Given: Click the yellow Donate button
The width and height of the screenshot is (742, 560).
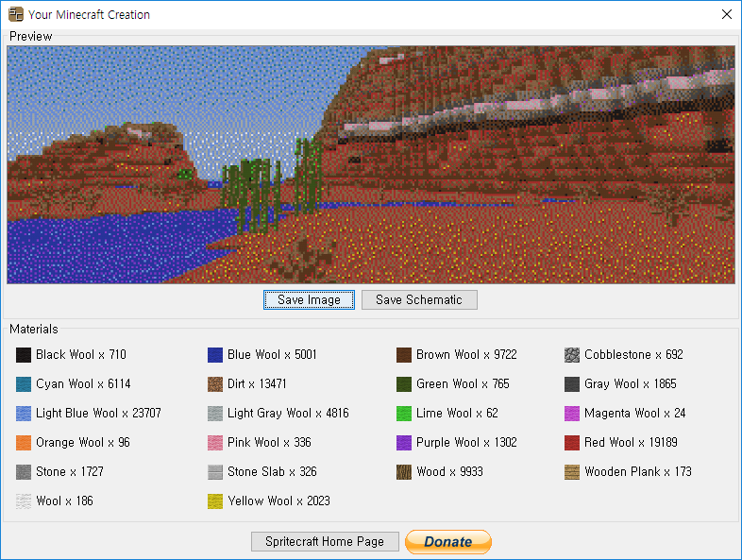Looking at the screenshot, I should pyautogui.click(x=448, y=541).
